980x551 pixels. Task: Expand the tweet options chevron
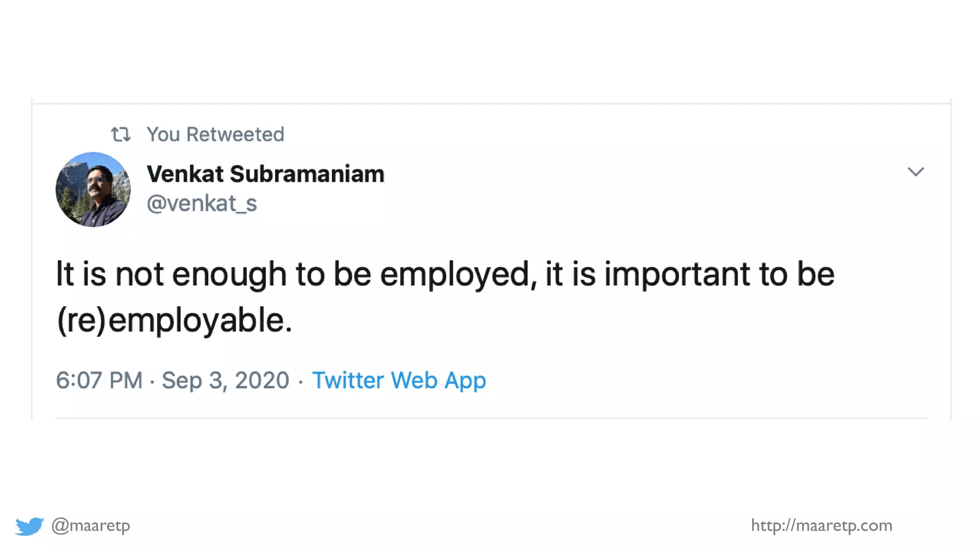(915, 172)
